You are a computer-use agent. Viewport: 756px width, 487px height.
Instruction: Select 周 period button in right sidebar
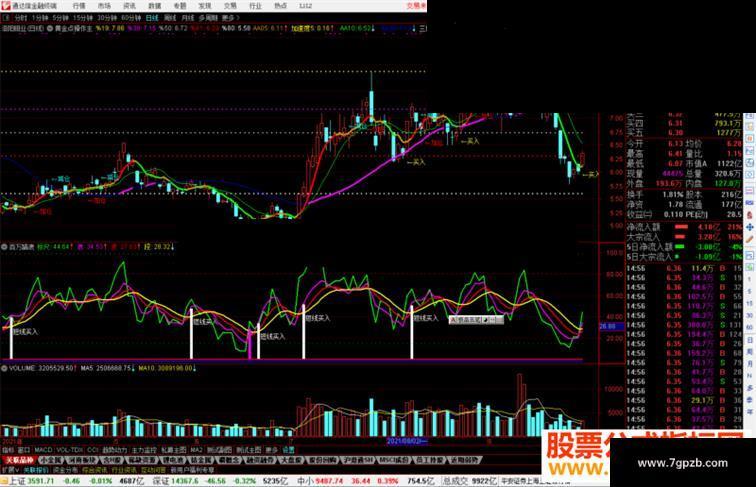(x=749, y=352)
